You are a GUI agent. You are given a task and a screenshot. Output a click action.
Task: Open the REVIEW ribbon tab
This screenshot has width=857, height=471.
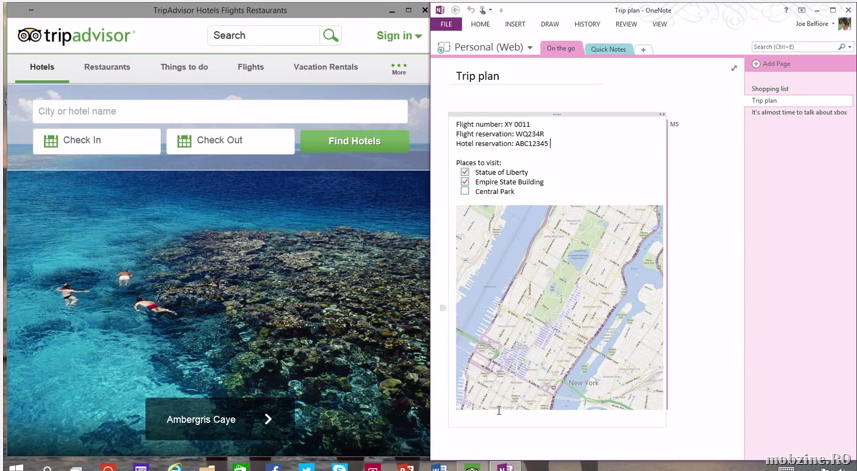[x=626, y=24]
